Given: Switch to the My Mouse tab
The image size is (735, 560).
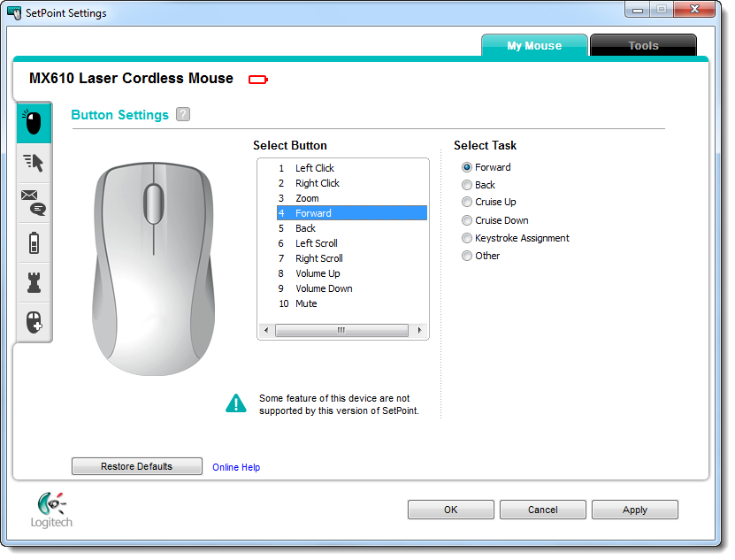Looking at the screenshot, I should tap(534, 45).
